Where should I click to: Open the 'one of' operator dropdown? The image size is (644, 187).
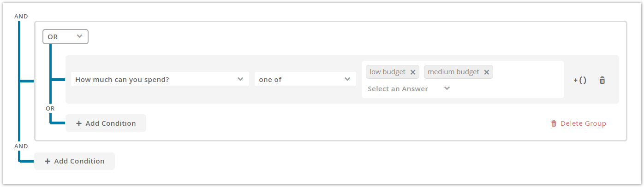pyautogui.click(x=305, y=79)
